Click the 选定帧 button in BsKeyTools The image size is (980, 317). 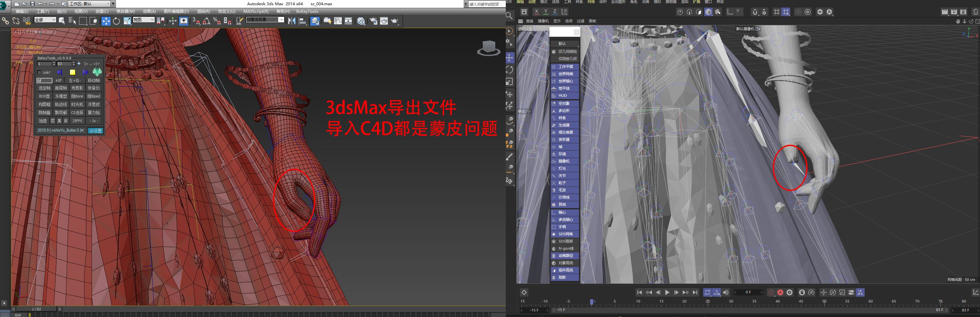pyautogui.click(x=45, y=88)
